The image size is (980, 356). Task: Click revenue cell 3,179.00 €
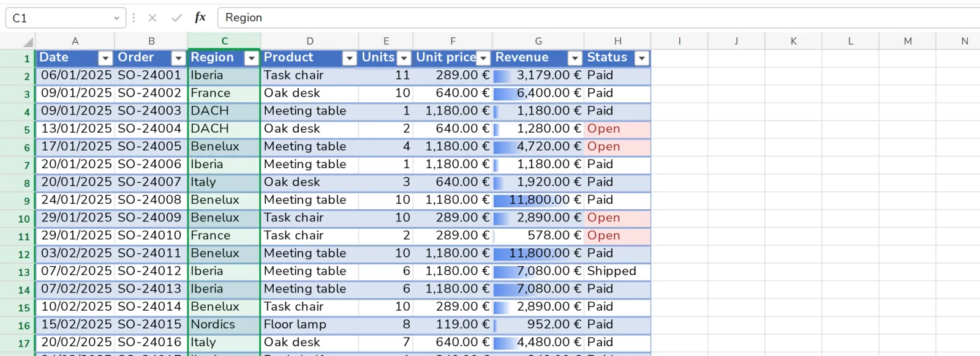(538, 75)
